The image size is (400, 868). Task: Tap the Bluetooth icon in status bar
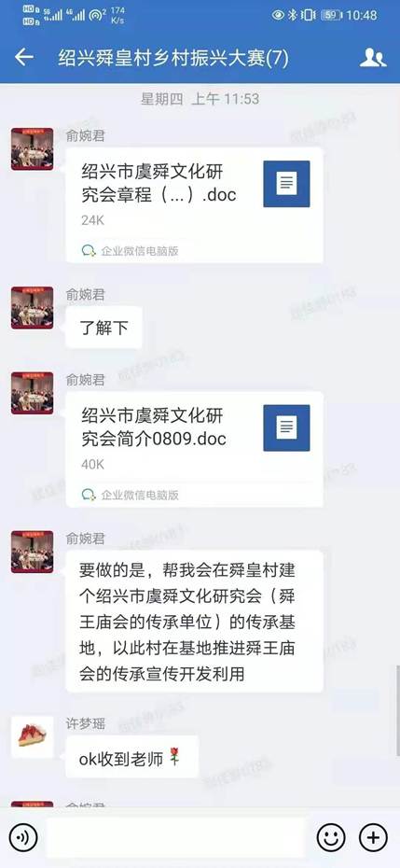(x=292, y=15)
